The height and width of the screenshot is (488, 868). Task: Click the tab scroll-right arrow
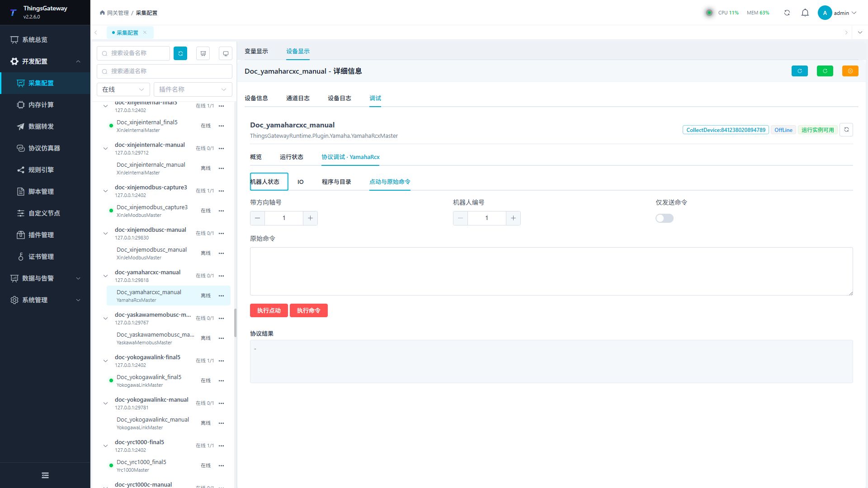[x=846, y=33]
